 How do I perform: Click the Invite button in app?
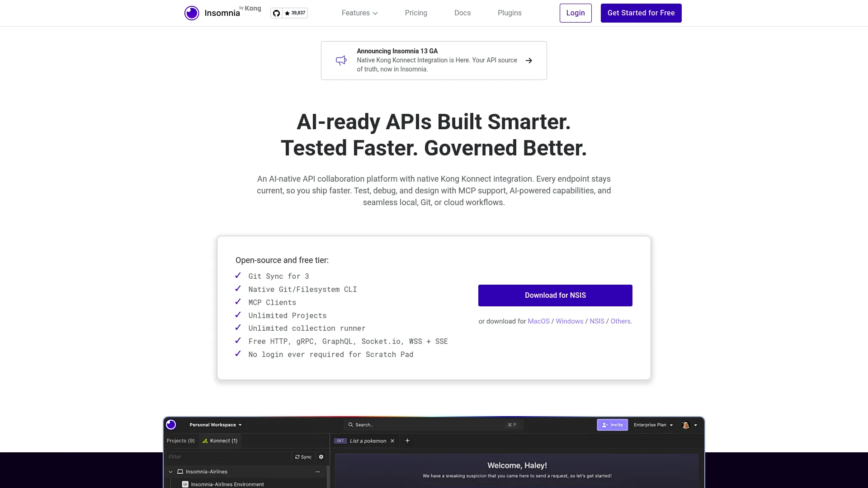(612, 425)
